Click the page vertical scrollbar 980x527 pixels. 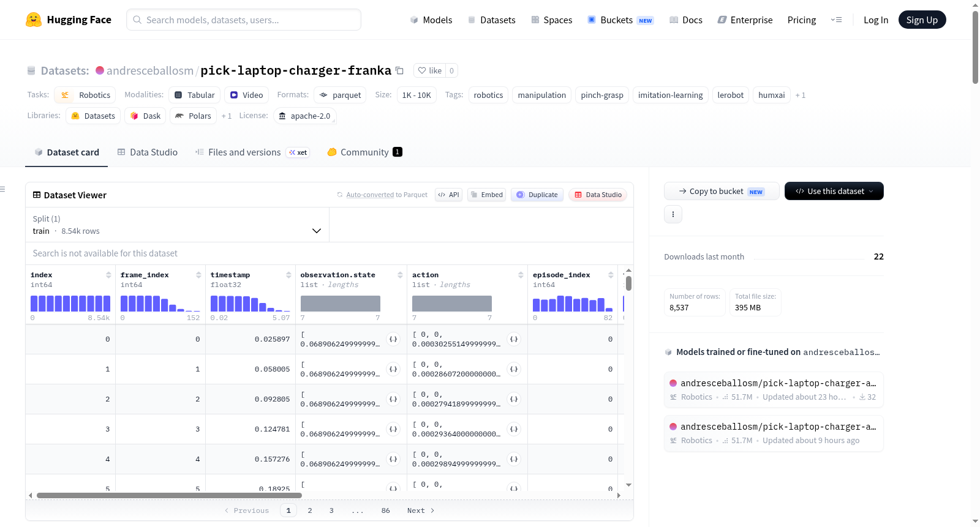click(976, 47)
